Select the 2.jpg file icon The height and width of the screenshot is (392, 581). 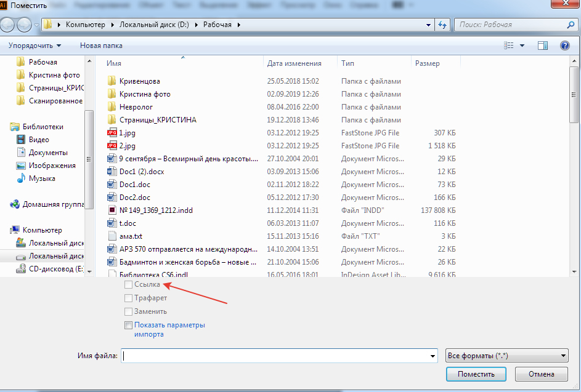tap(112, 145)
